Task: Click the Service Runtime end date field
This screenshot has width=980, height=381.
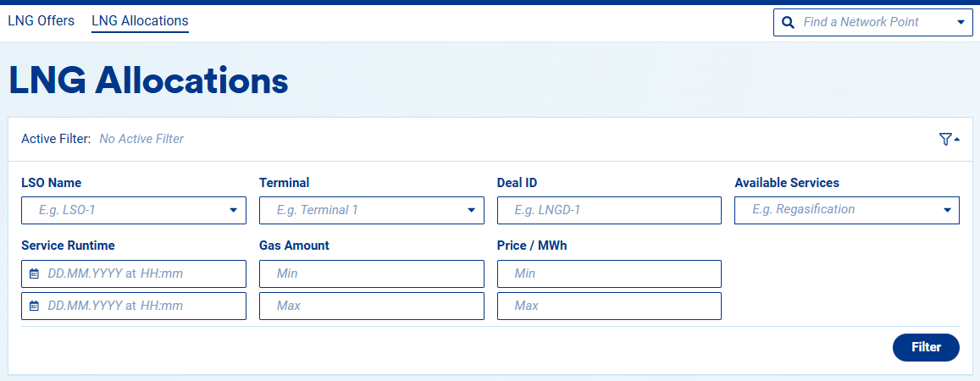Action: click(140, 306)
